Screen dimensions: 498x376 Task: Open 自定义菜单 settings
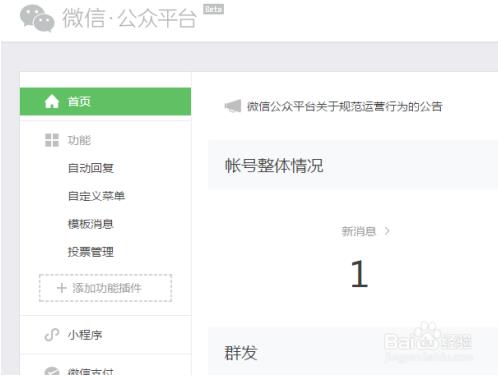coord(96,196)
